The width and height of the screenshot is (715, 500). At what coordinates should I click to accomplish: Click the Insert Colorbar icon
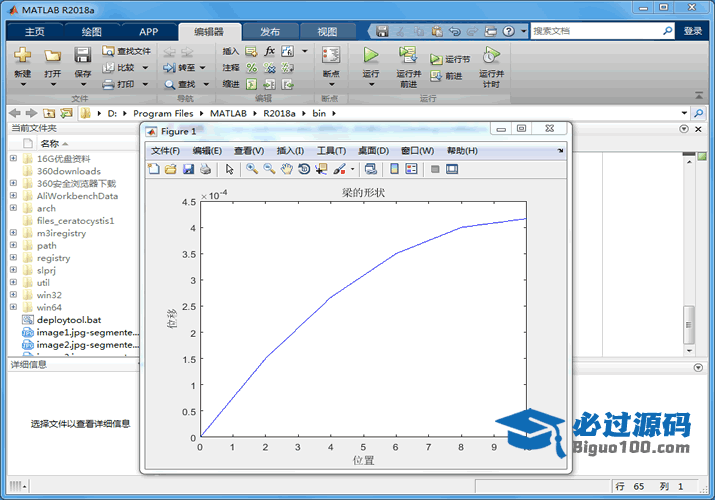pyautogui.click(x=394, y=169)
